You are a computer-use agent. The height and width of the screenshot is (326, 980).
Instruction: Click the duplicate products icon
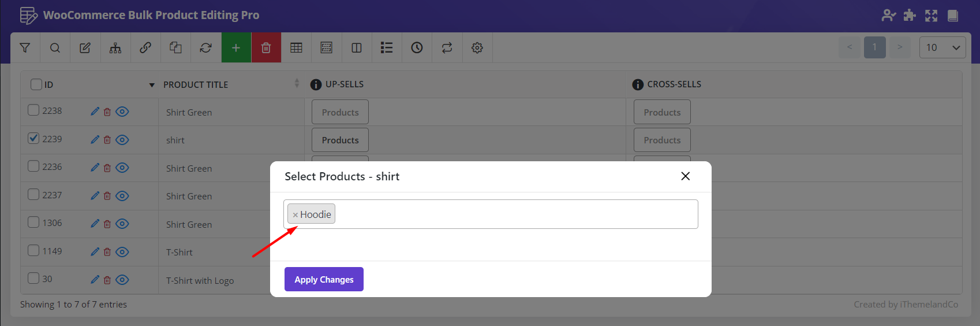click(175, 48)
